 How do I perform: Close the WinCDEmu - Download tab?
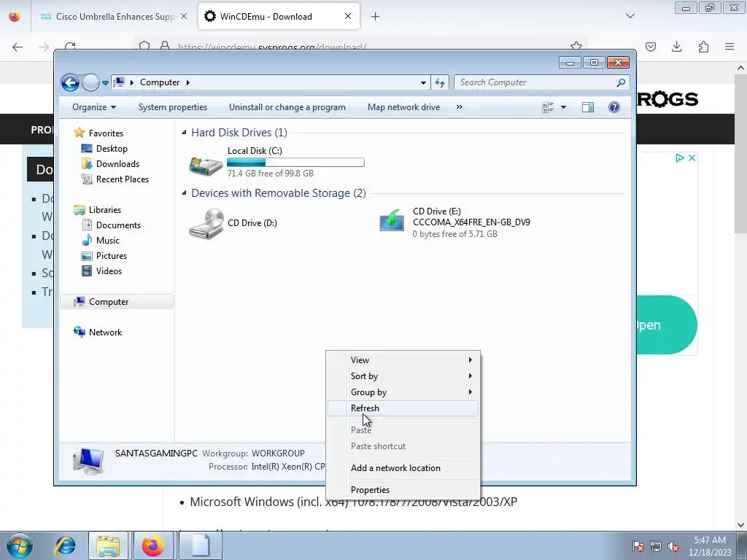(x=348, y=16)
